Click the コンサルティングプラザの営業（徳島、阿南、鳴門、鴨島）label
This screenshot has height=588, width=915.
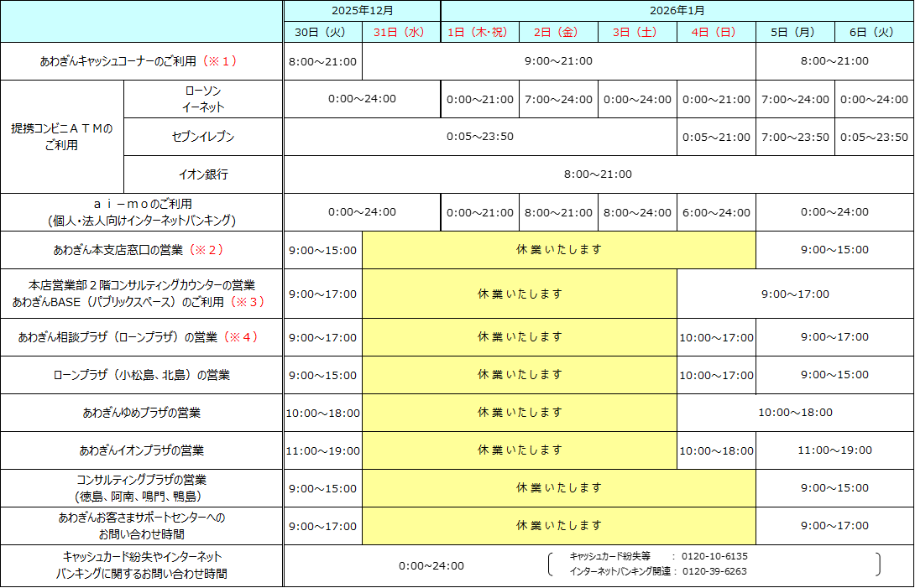[141, 488]
